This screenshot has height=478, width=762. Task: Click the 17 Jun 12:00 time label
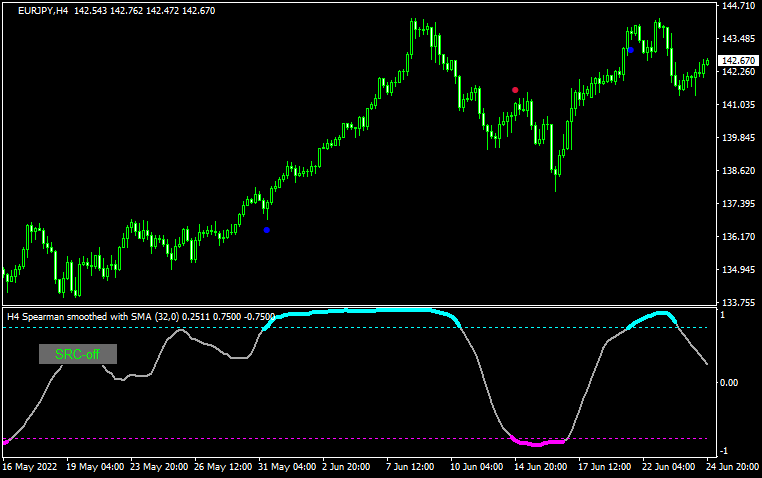(x=605, y=467)
